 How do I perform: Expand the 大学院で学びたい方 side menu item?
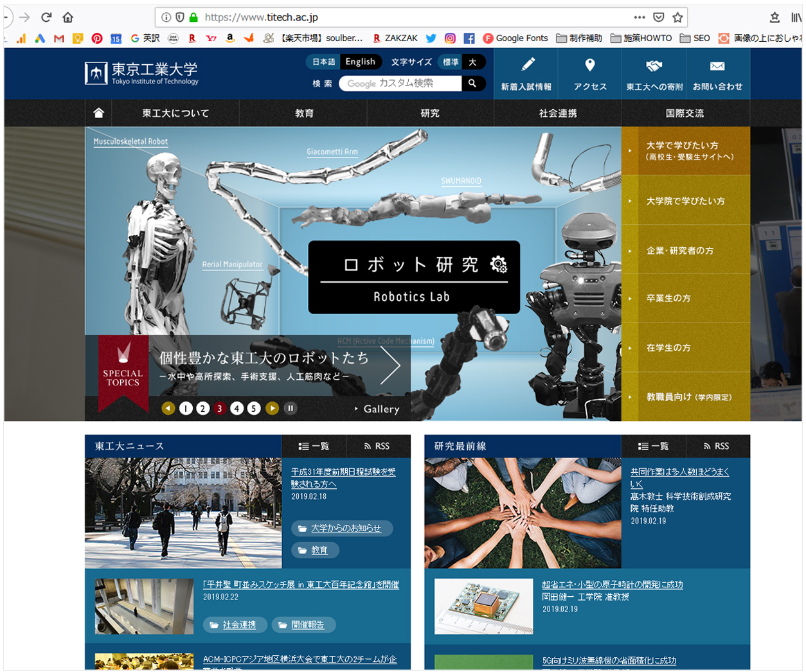(685, 201)
